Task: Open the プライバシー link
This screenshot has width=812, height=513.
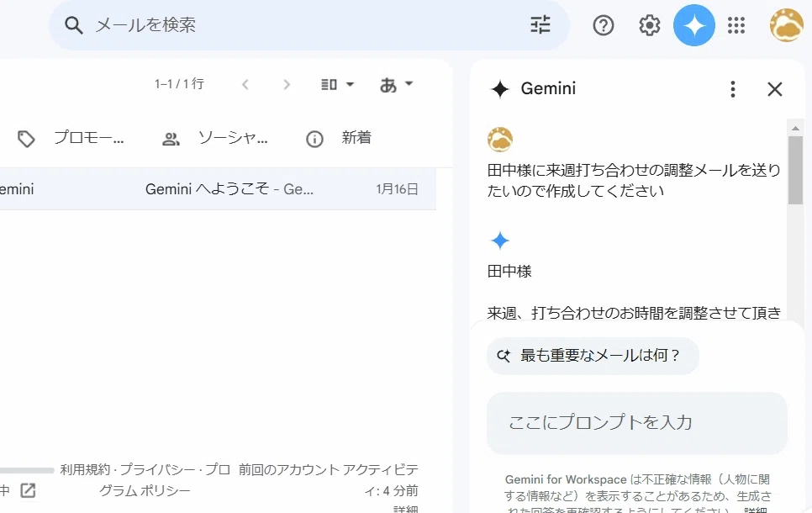Action: click(x=157, y=469)
